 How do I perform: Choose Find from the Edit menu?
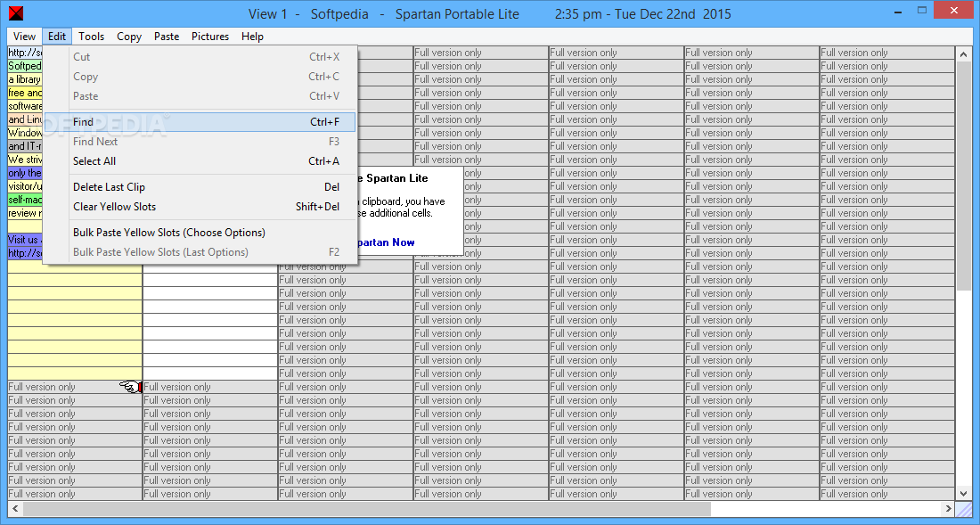pos(200,122)
